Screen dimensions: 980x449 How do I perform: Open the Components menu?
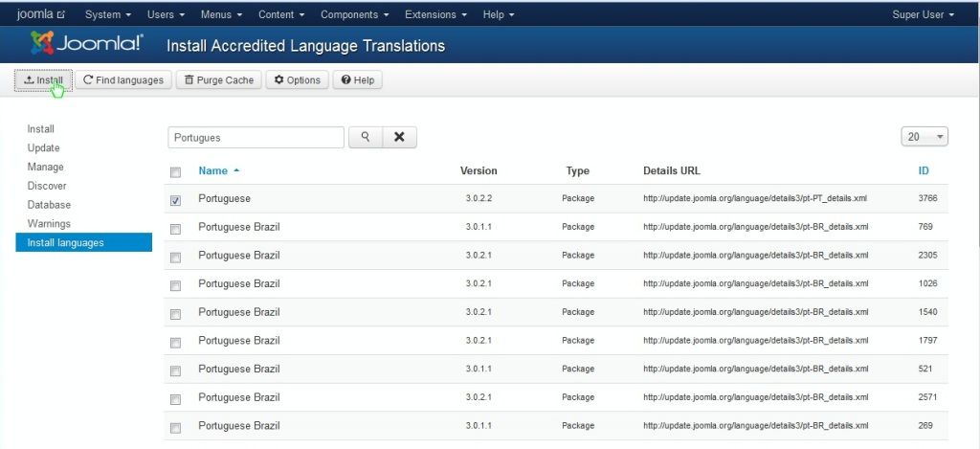click(354, 14)
